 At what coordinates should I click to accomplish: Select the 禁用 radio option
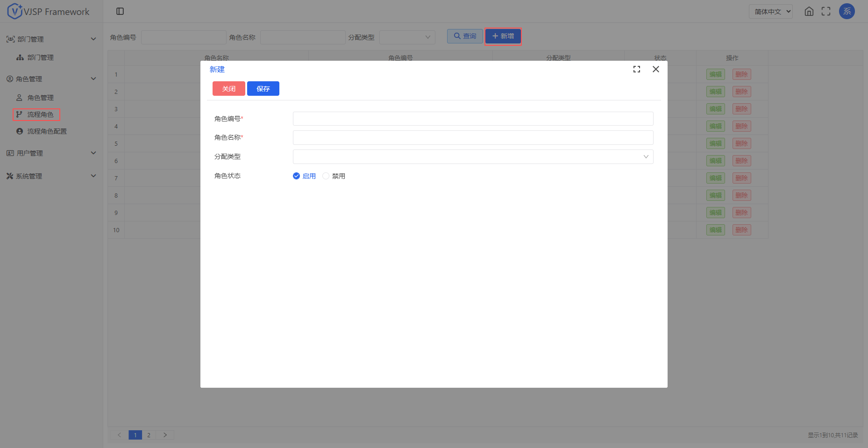click(x=326, y=176)
